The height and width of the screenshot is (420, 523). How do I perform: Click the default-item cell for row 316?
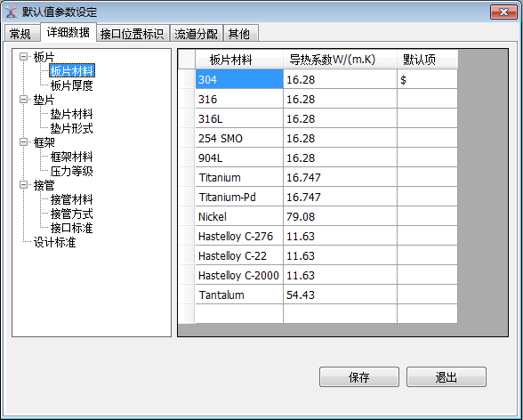[x=427, y=99]
